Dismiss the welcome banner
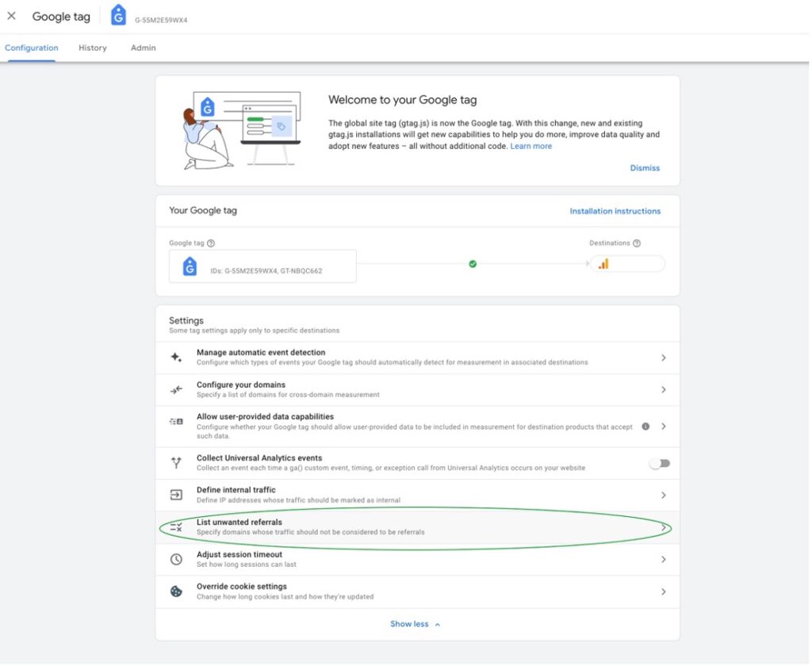Viewport: 812px width, 666px height. point(645,168)
